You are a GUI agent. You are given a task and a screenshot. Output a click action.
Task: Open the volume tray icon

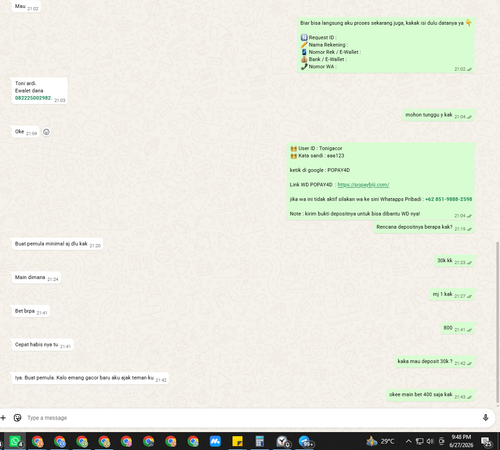coord(430,441)
